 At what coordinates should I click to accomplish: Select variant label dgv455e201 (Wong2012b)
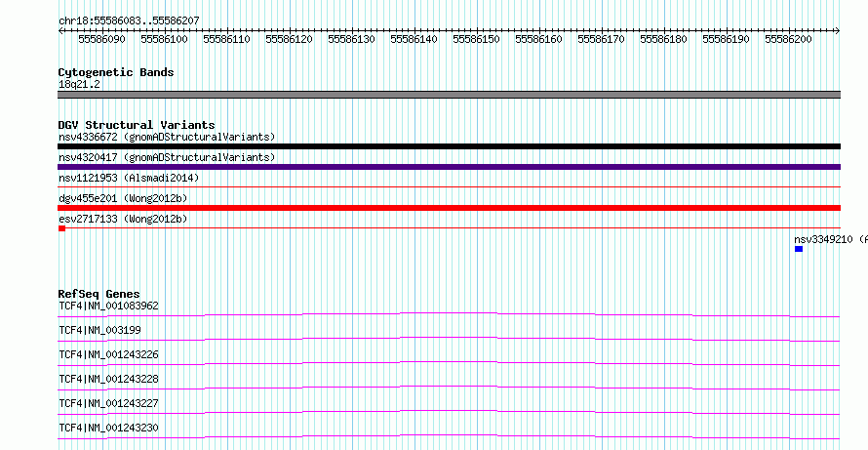[x=123, y=198]
